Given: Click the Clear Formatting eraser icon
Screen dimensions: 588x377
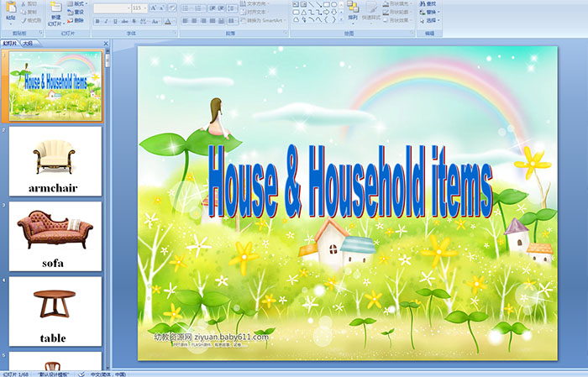Looking at the screenshot, I should click(x=172, y=8).
